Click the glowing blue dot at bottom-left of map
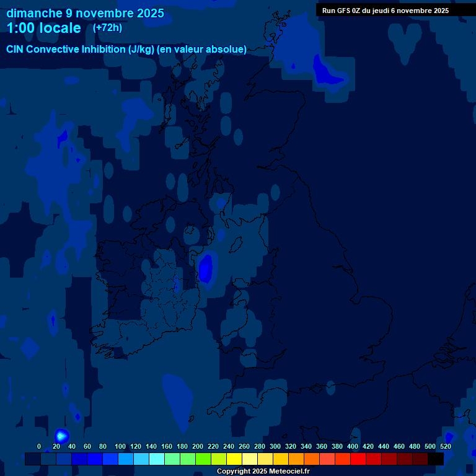 [61, 436]
